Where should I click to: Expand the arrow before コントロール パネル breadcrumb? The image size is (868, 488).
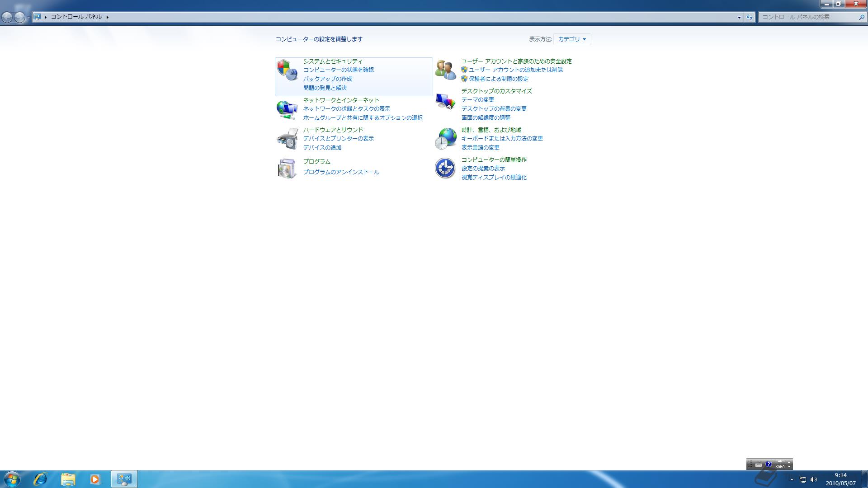click(x=46, y=17)
